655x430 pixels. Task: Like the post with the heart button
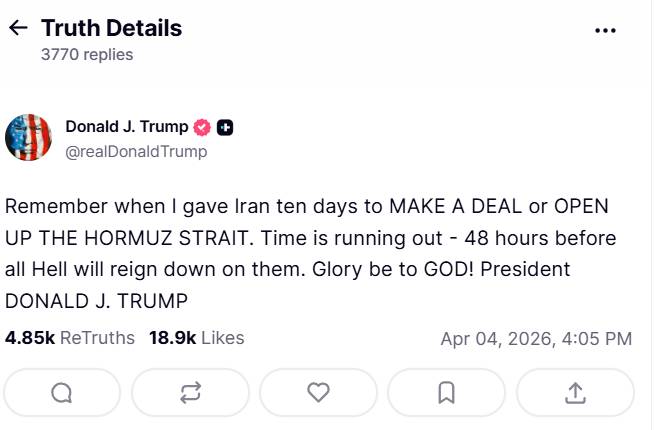(318, 393)
